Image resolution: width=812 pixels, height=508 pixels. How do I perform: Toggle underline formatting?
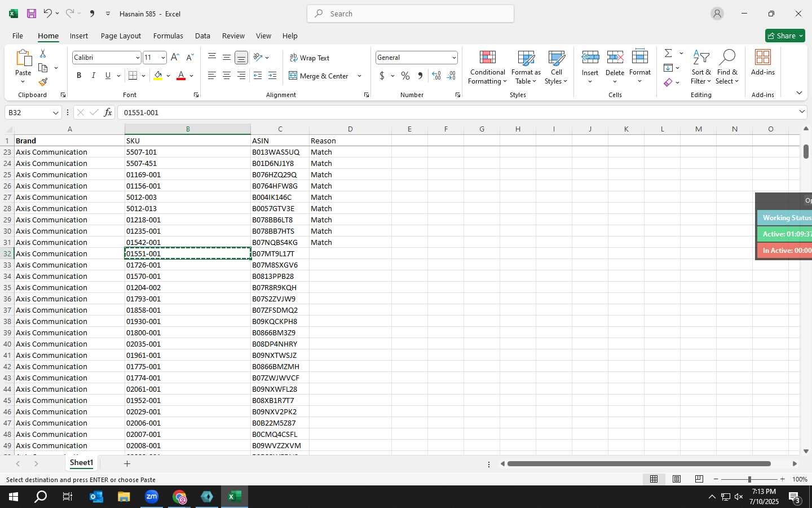(x=108, y=76)
